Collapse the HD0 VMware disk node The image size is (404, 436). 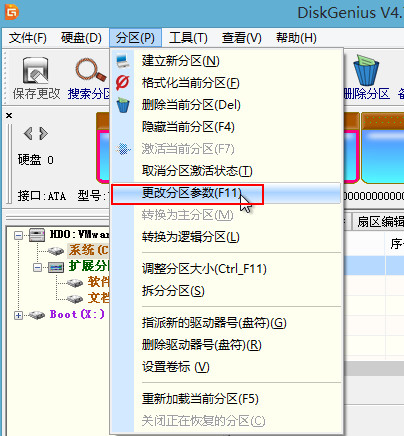[x=18, y=236]
